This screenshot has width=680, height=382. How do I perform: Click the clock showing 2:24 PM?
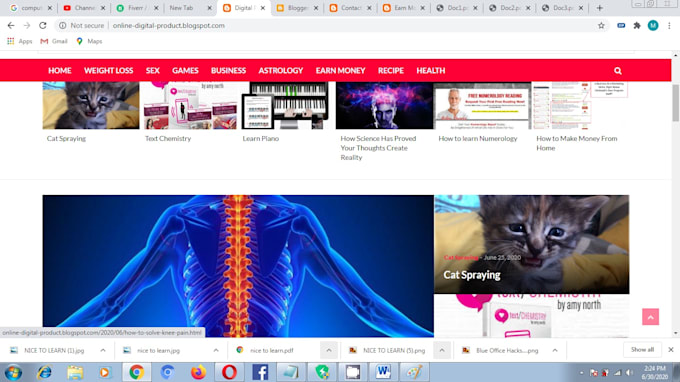point(655,372)
